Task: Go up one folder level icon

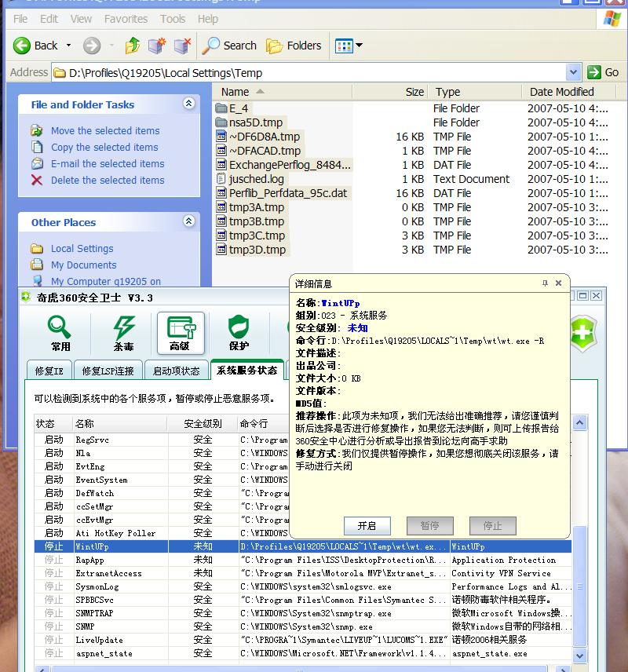Action: point(133,46)
